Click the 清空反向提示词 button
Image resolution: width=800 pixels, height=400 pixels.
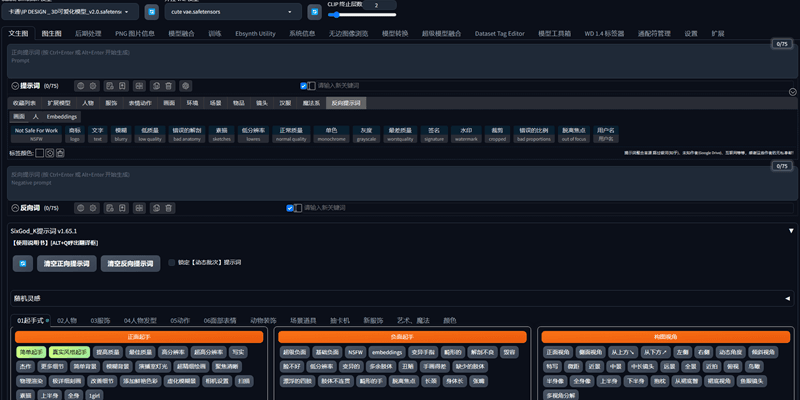(x=130, y=264)
